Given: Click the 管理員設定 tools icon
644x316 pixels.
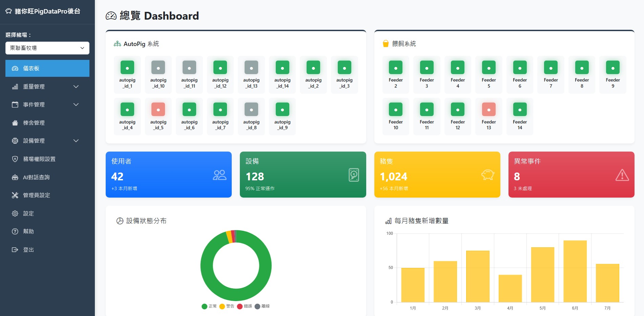Looking at the screenshot, I should click(x=15, y=195).
